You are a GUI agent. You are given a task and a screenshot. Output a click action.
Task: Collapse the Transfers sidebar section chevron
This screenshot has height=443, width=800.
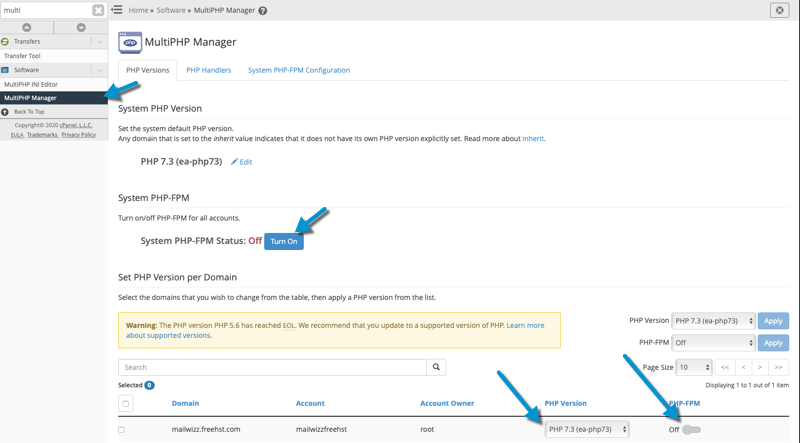point(99,41)
